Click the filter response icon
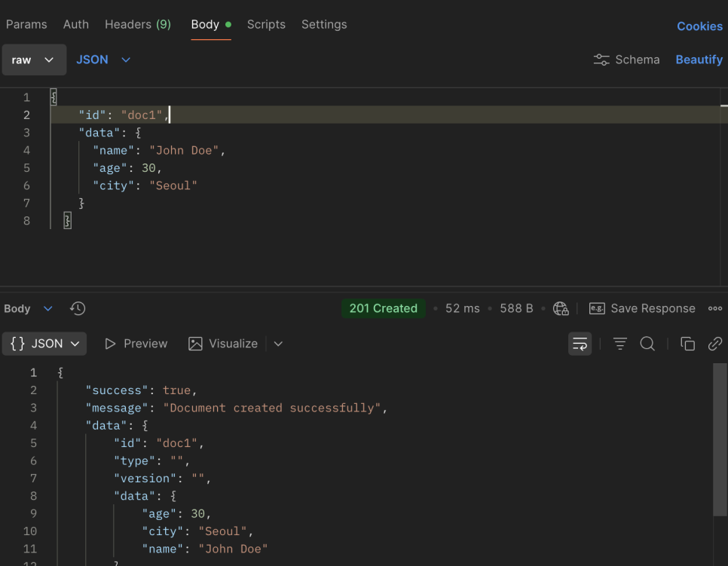This screenshot has height=566, width=728. pyautogui.click(x=619, y=344)
